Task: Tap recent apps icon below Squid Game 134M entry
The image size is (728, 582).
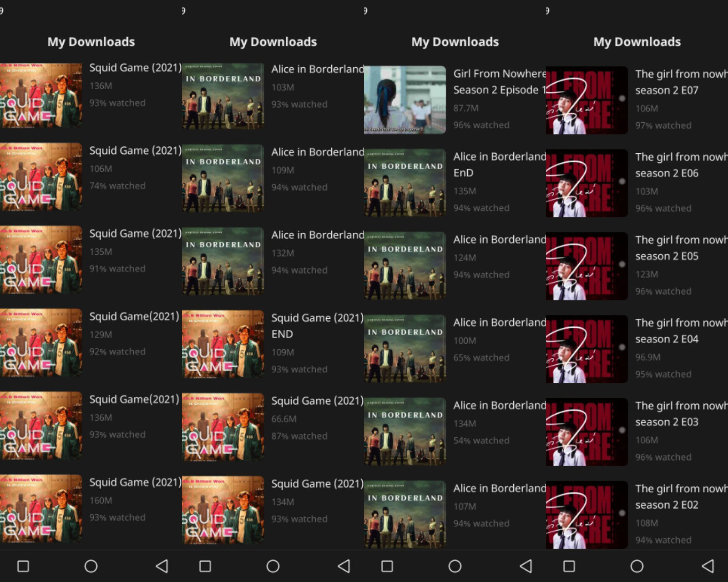Action: 205,566
